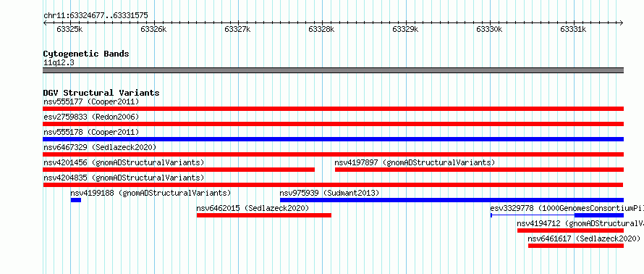Click the nsv4204835 gnomAD variant label
The height and width of the screenshot is (274, 644).
coord(124,178)
